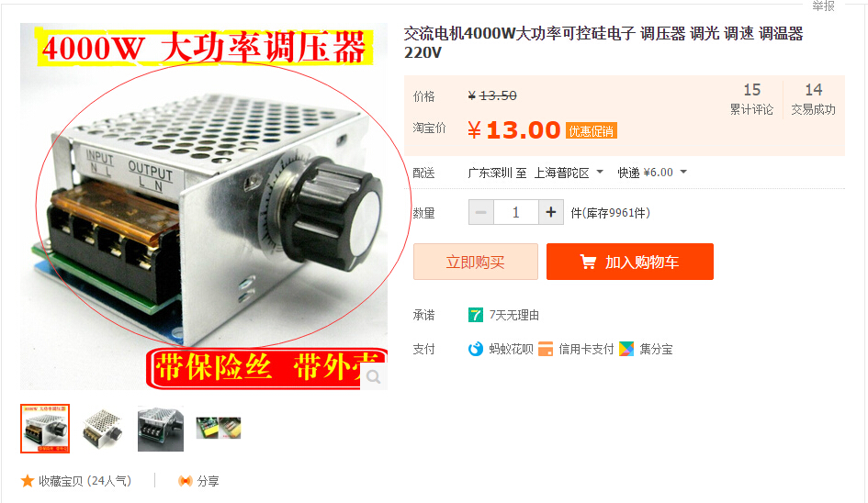Open the 14 交易成功 transactions link
This screenshot has height=503, width=868.
click(813, 99)
